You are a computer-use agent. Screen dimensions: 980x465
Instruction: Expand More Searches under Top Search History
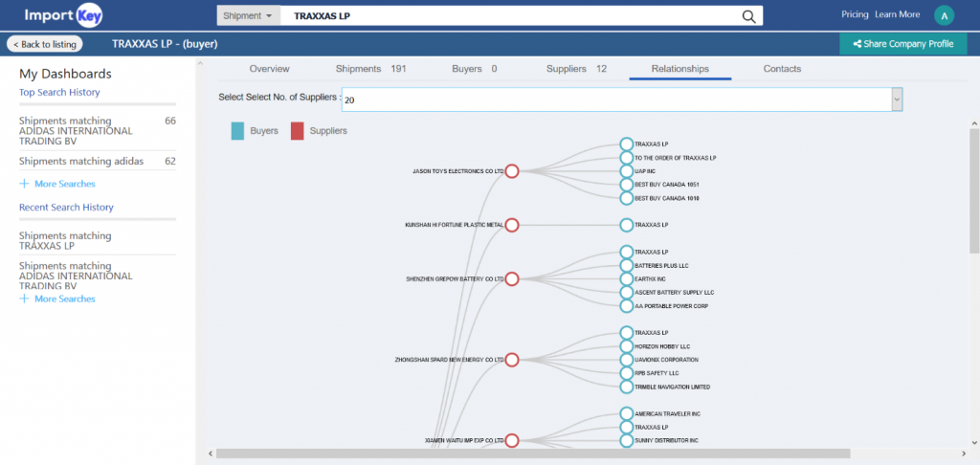coord(57,184)
